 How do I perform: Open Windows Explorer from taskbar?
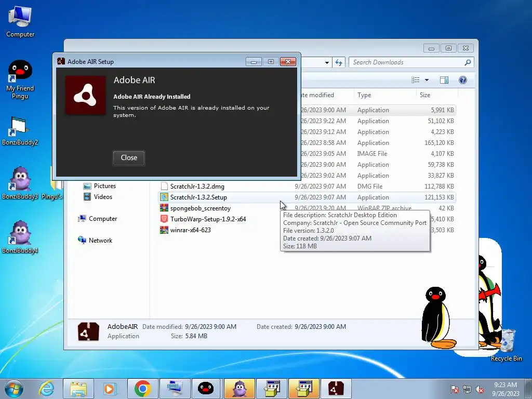coord(78,389)
